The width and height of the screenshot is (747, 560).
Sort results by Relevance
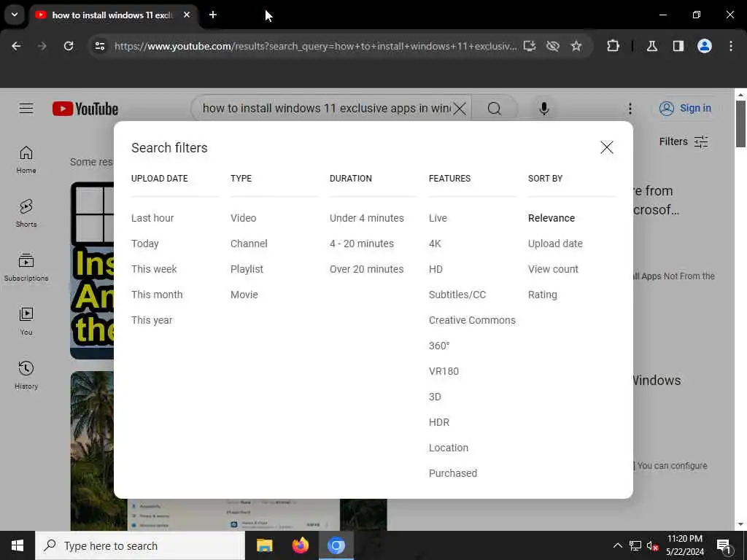click(x=551, y=218)
